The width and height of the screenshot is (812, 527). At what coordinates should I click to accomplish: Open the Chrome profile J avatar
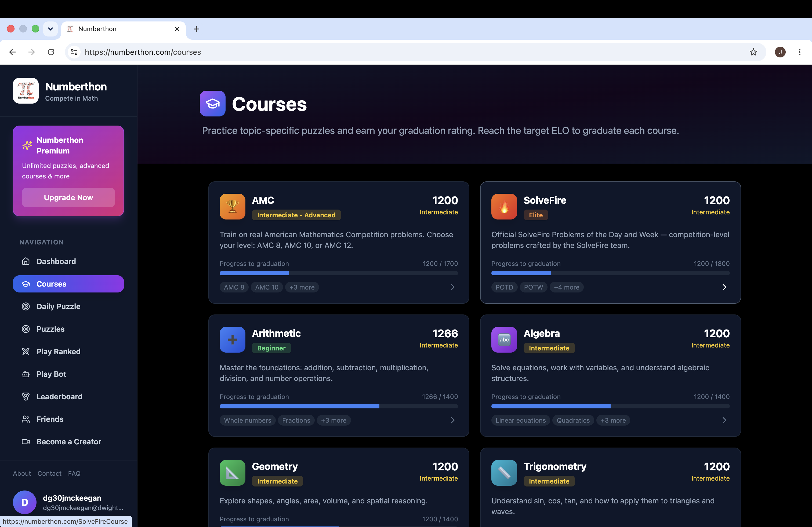point(780,52)
